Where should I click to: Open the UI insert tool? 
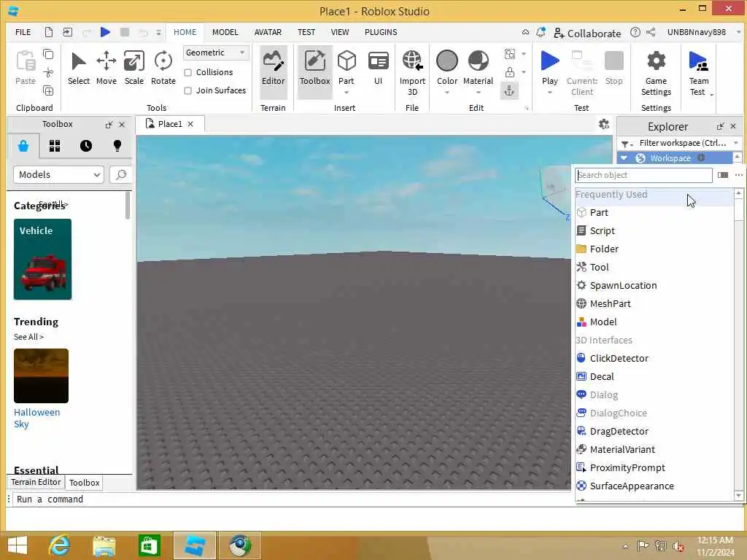(379, 69)
